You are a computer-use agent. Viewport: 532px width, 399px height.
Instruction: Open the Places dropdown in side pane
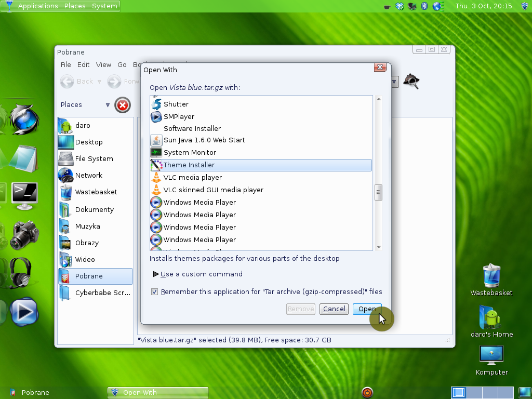108,105
